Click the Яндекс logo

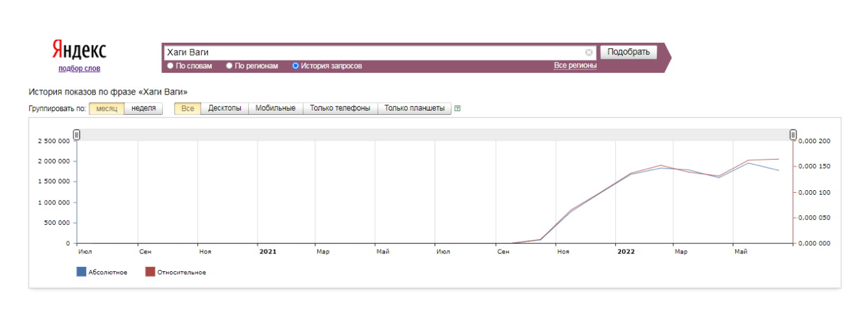pyautogui.click(x=79, y=50)
